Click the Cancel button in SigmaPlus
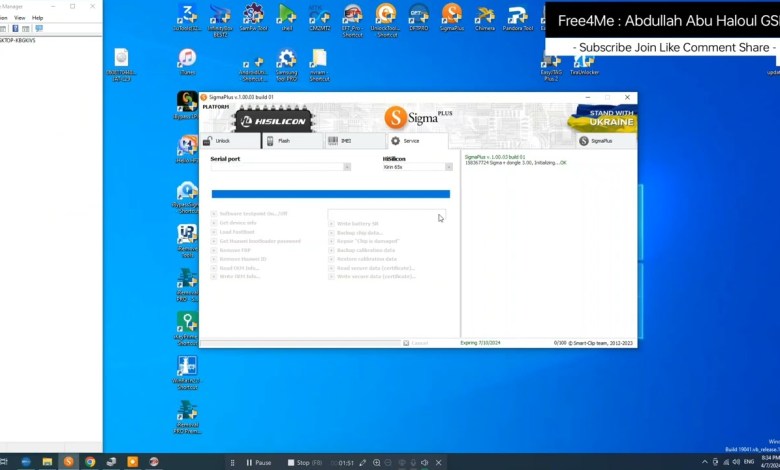 [416, 343]
